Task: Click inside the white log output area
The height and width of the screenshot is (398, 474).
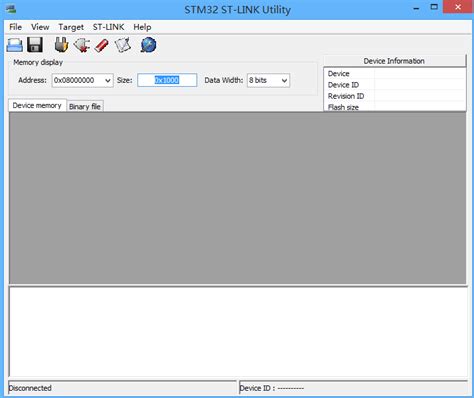Action: coord(238,332)
